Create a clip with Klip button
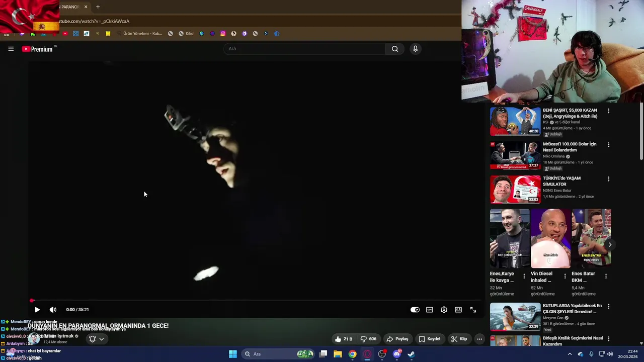Viewport: 644px width, 362px height. [459, 339]
